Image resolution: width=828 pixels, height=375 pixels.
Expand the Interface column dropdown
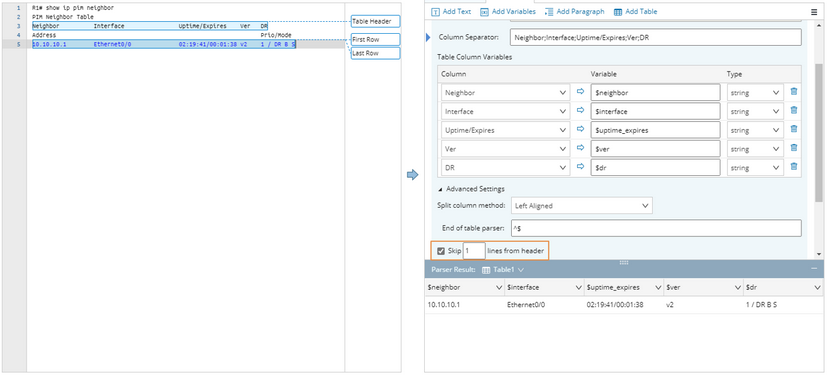click(x=505, y=111)
